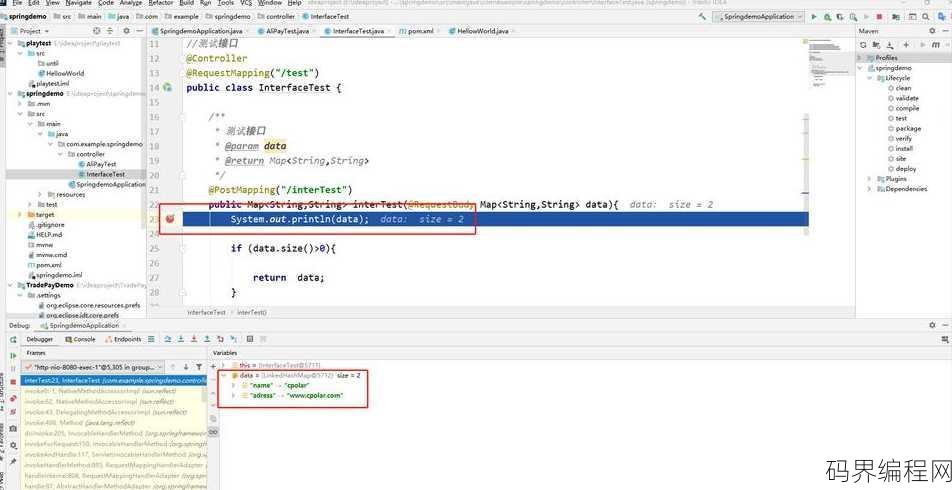The height and width of the screenshot is (490, 952).
Task: Open the VCS menu
Action: point(245,3)
